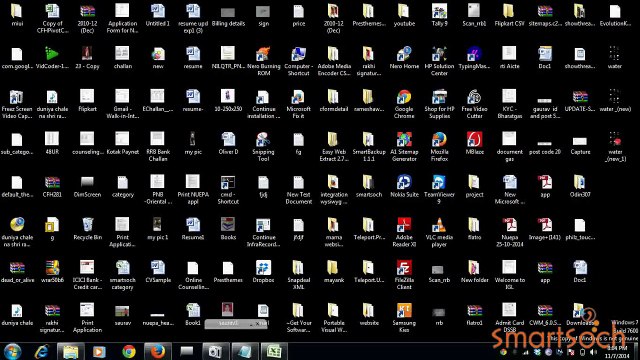
Task: Open the Resume1 Word document
Action: (x=193, y=225)
